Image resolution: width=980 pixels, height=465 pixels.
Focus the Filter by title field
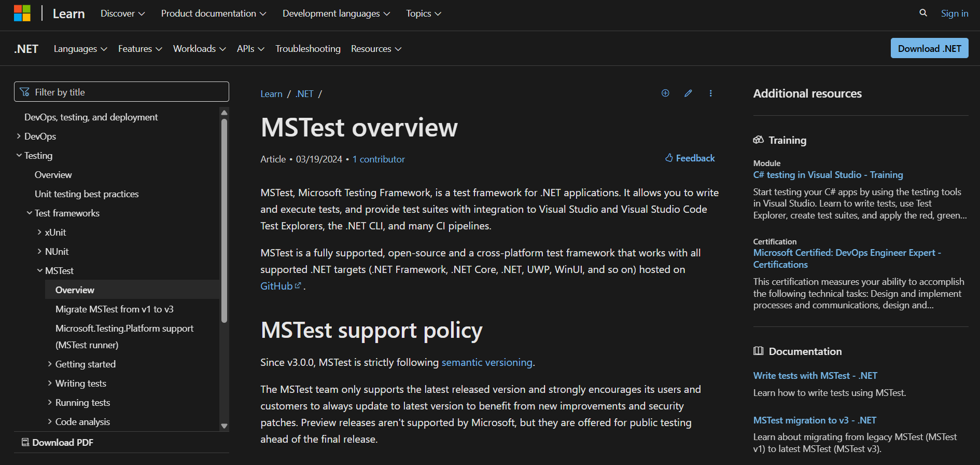pyautogui.click(x=121, y=92)
